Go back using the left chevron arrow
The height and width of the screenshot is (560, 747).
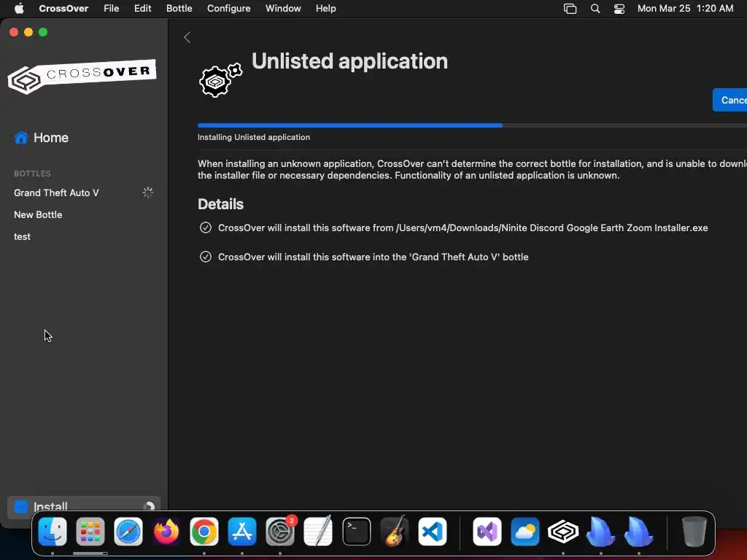click(x=187, y=37)
